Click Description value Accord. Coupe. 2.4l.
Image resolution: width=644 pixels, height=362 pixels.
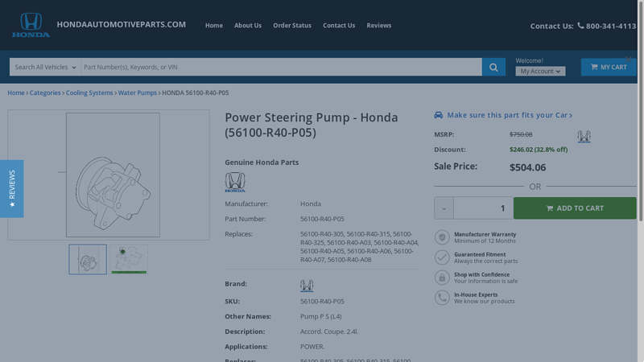[x=329, y=331]
